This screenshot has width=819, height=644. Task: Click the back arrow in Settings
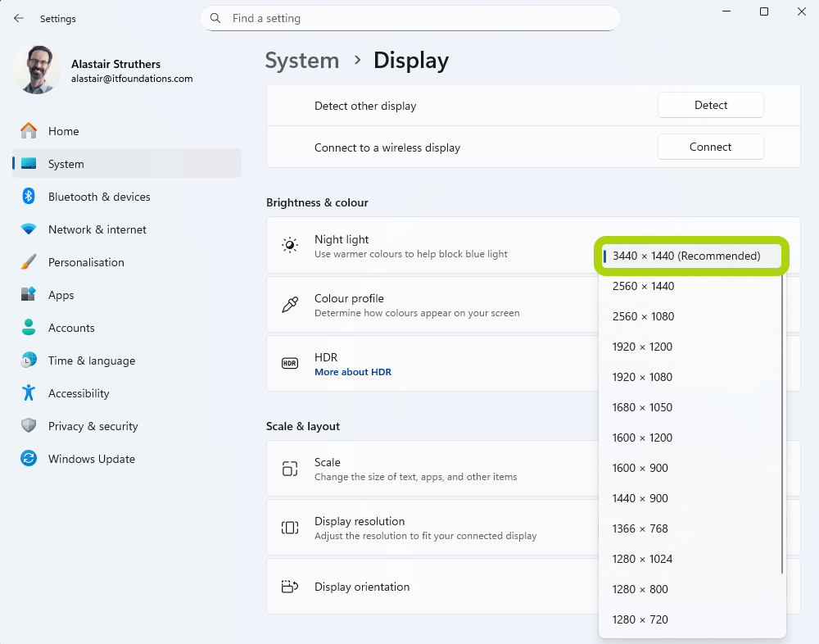(18, 18)
